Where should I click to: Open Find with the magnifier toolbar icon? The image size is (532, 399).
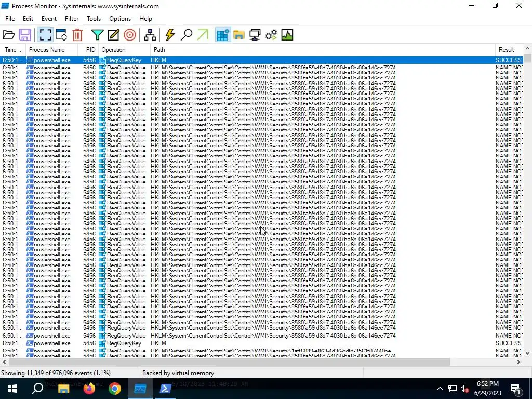click(187, 35)
